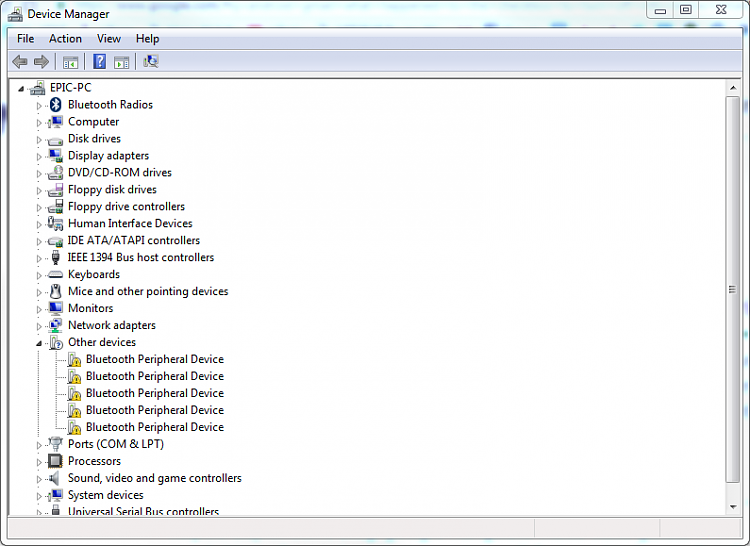Open the Help menu
750x546 pixels.
[x=147, y=39]
